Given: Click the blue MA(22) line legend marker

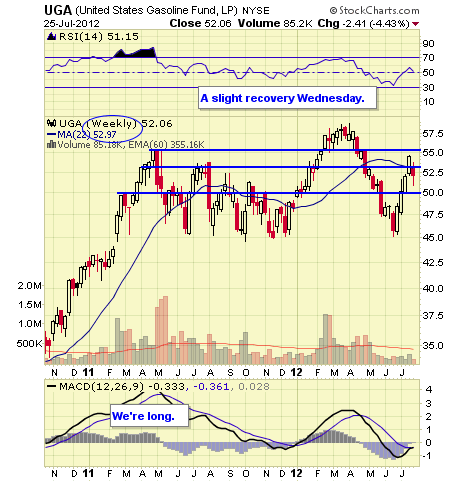Looking at the screenshot, I should [x=52, y=134].
